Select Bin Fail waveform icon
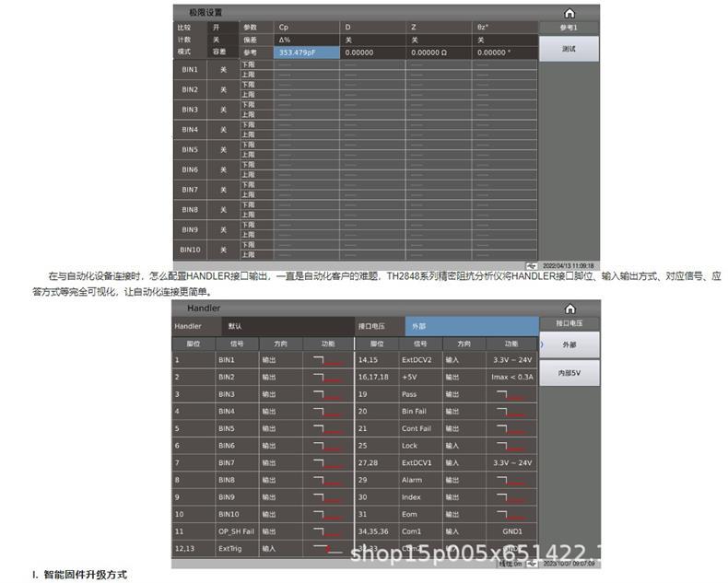The width and height of the screenshot is (728, 583). pos(511,412)
